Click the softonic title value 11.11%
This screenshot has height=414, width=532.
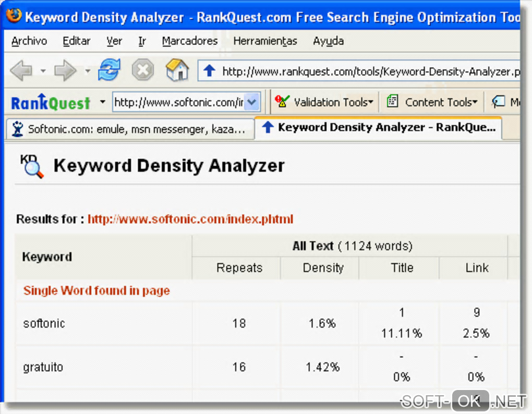[402, 334]
